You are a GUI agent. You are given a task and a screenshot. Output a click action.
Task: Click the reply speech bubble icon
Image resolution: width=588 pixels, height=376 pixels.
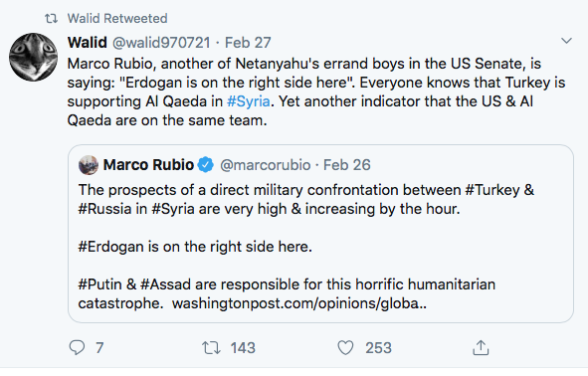[77, 347]
